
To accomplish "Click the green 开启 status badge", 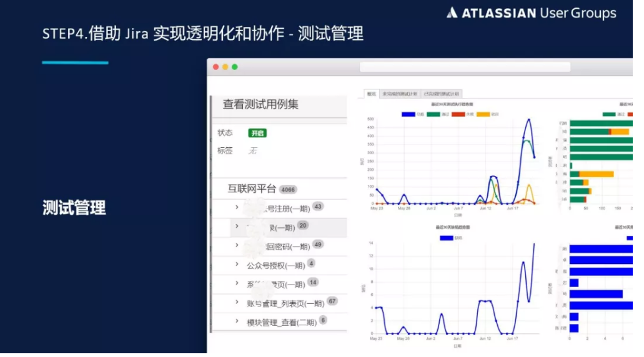I will tap(257, 133).
